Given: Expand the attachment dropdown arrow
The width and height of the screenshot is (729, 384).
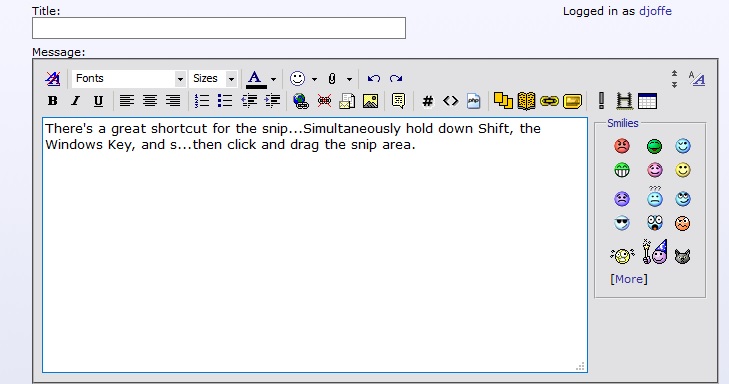Looking at the screenshot, I should (x=349, y=79).
